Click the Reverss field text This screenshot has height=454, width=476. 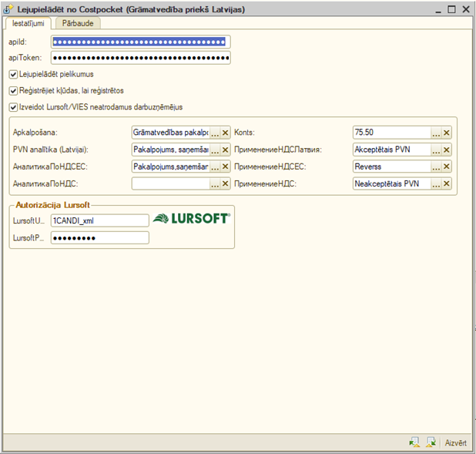click(368, 166)
